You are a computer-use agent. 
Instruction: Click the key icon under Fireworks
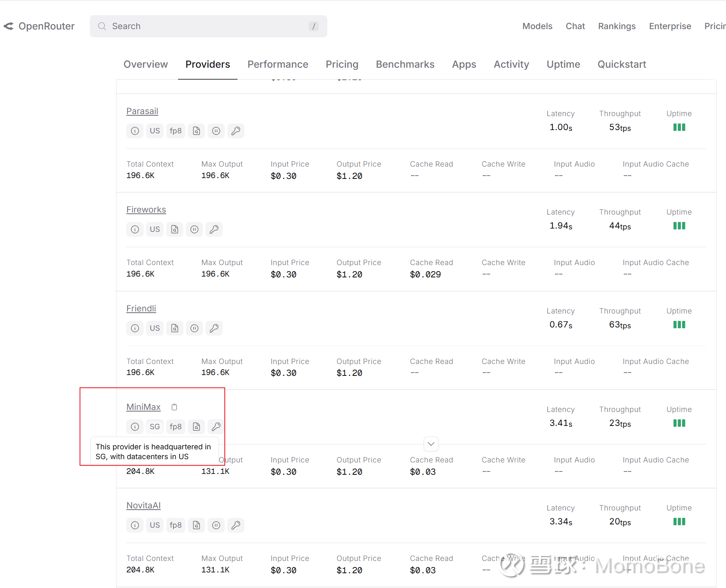(x=214, y=229)
